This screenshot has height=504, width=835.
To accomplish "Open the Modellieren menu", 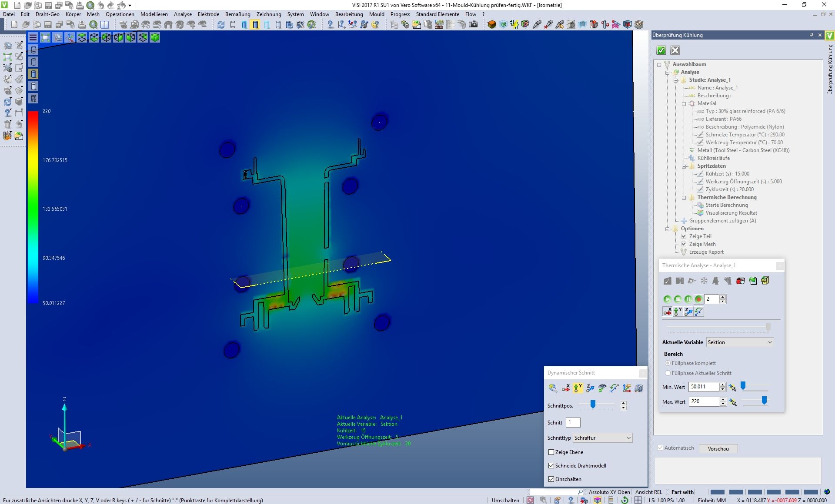I will coord(154,14).
